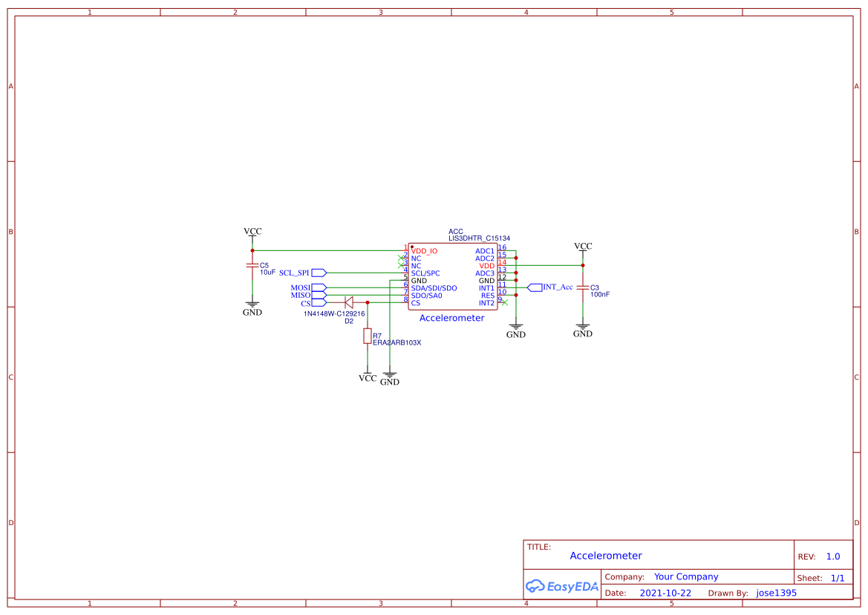The image size is (868, 615).
Task: Select the LIS3DHTR accelerometer chip symbol
Action: [x=454, y=275]
